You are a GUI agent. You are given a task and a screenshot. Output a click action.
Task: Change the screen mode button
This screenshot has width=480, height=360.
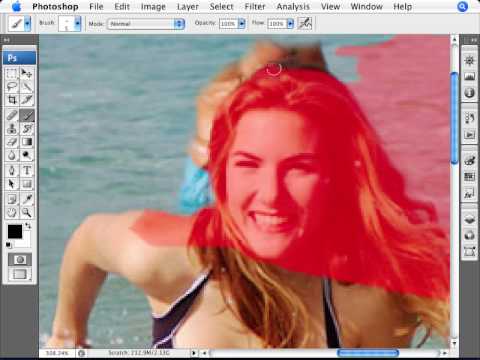tap(20, 274)
